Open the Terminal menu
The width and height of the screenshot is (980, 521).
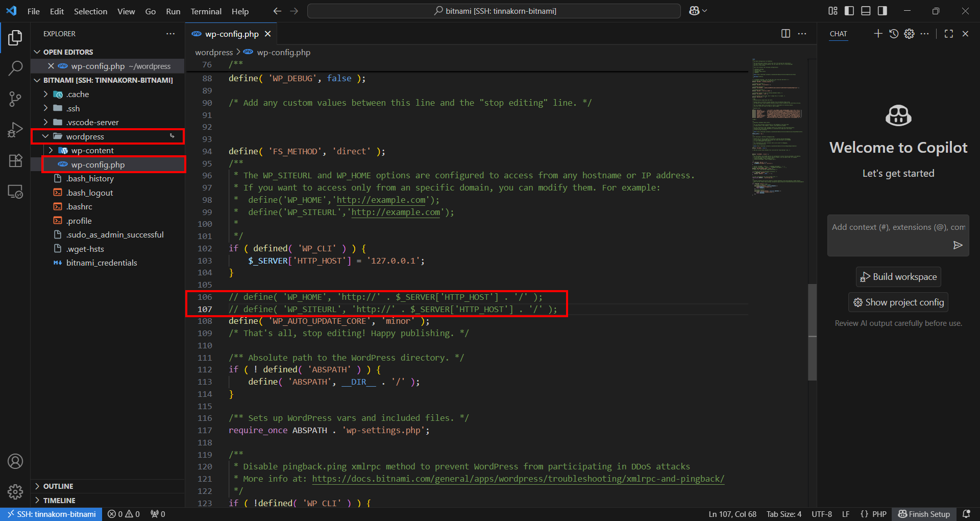(x=206, y=11)
